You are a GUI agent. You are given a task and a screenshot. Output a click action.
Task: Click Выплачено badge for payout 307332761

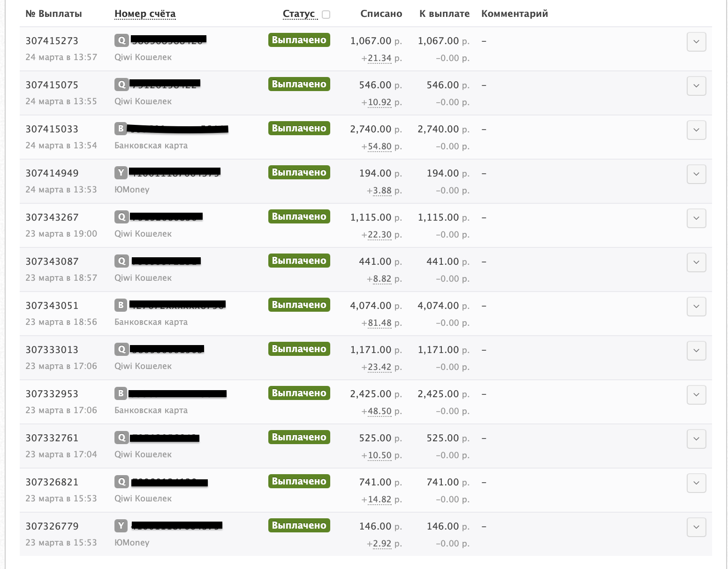coord(299,437)
